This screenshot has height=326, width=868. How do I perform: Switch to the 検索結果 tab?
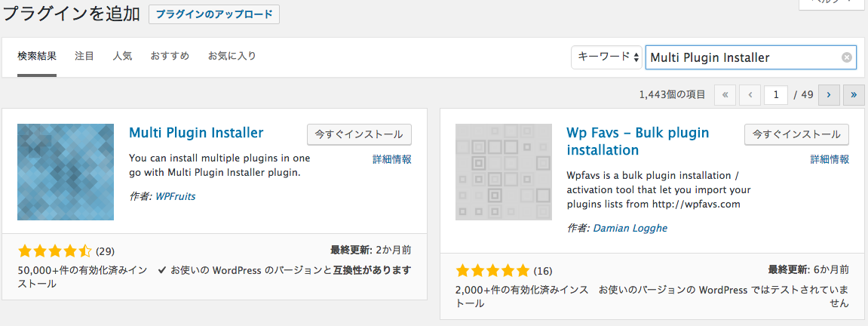click(37, 56)
